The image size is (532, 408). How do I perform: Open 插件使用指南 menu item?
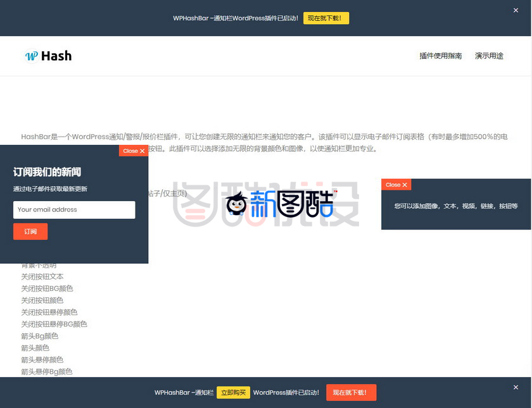(x=440, y=56)
